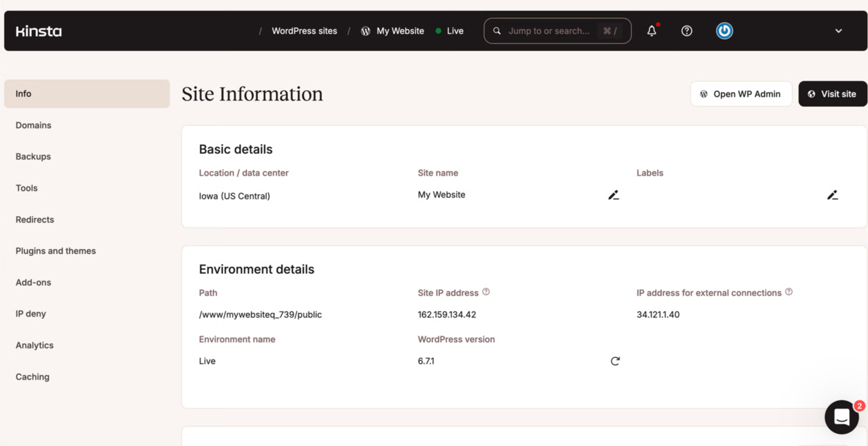Click the help question mark icon
Viewport: 868px width, 446px height.
(687, 31)
